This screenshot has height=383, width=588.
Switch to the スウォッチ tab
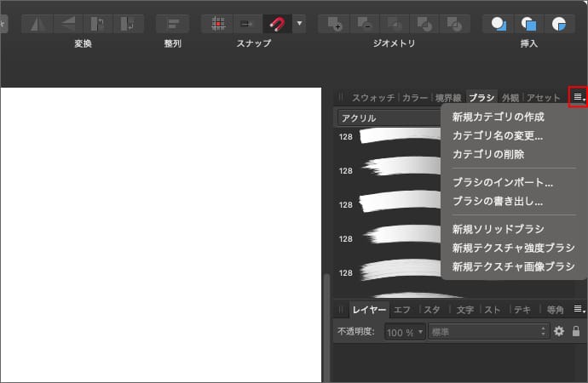tap(372, 98)
